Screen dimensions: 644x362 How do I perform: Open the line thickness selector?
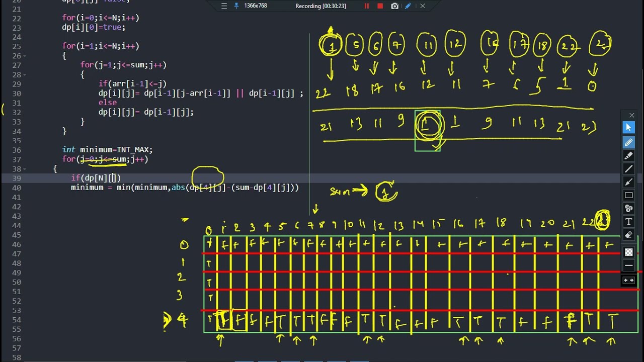pos(629,265)
